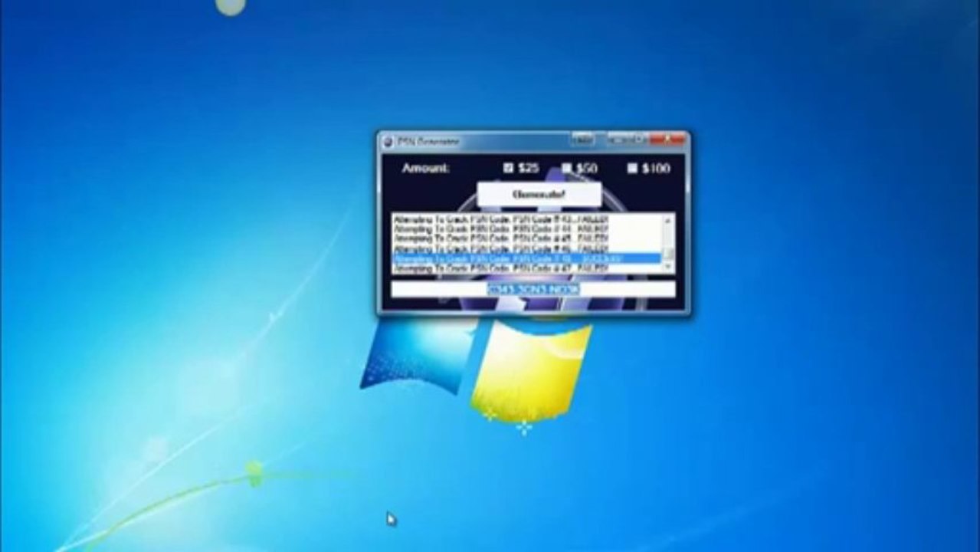The height and width of the screenshot is (552, 980).
Task: Click the PSN Generator title bar app icon
Action: (x=388, y=141)
